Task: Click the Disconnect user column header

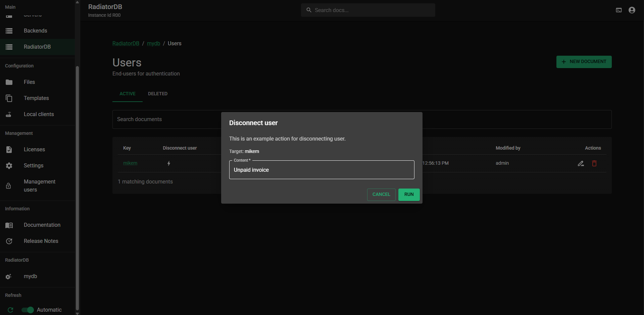Action: [180, 148]
